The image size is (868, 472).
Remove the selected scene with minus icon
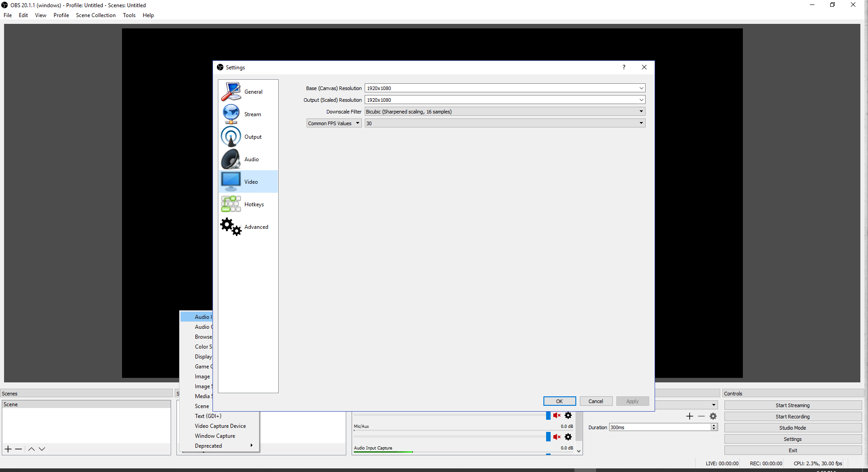(x=18, y=449)
